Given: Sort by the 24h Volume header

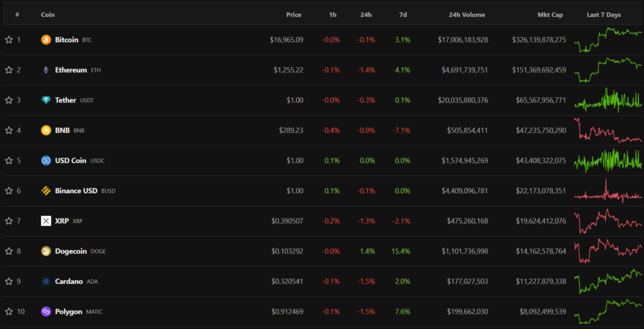Looking at the screenshot, I should 467,15.
